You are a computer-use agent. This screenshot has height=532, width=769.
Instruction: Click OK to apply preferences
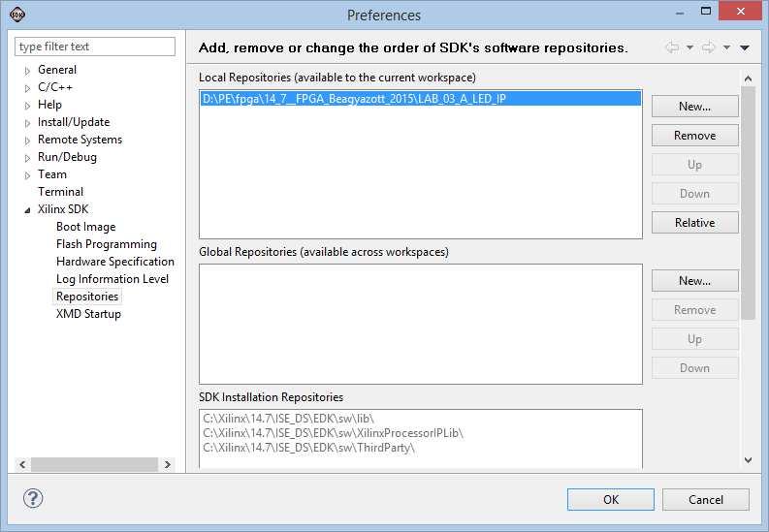[611, 499]
